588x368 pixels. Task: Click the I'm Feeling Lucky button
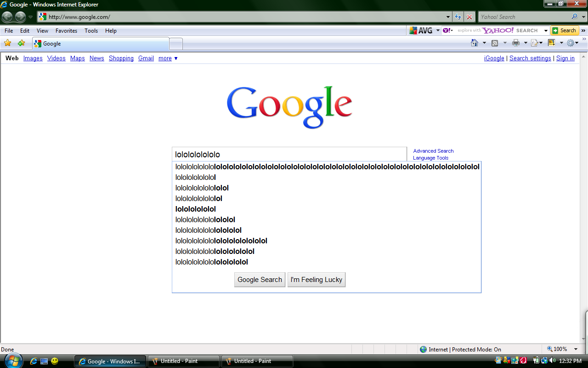[x=316, y=279]
